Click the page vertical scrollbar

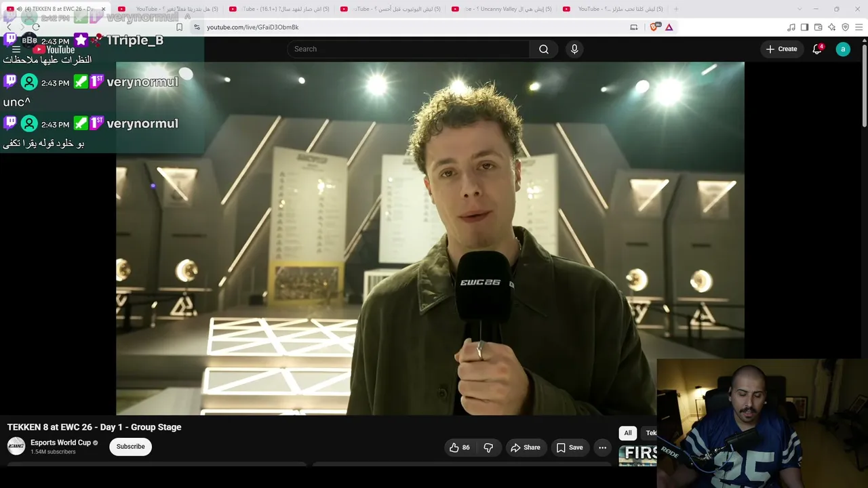pyautogui.click(x=864, y=85)
